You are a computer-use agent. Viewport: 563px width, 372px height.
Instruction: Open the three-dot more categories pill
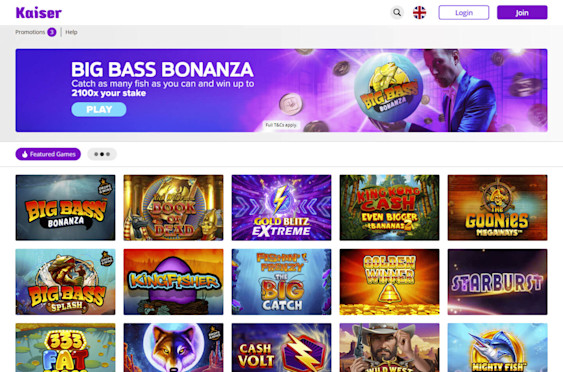click(102, 154)
